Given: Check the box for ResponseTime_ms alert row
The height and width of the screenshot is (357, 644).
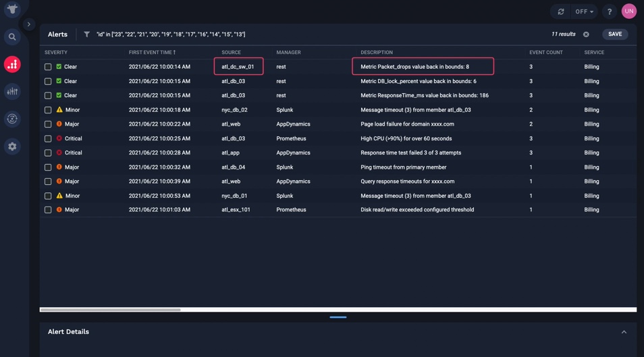Looking at the screenshot, I should pyautogui.click(x=48, y=95).
